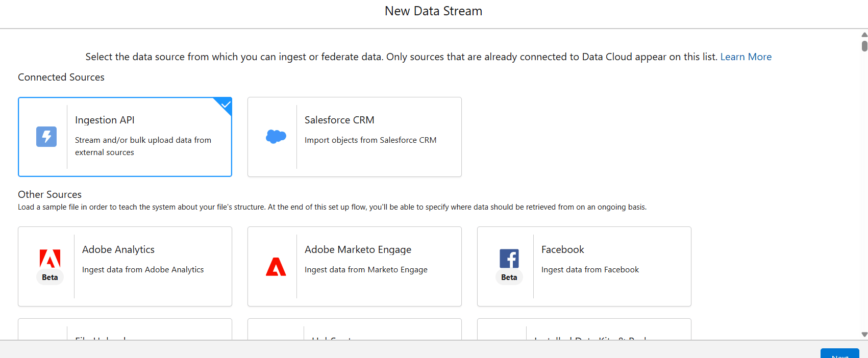Click the Facebook logo icon
This screenshot has height=358, width=868.
point(509,259)
